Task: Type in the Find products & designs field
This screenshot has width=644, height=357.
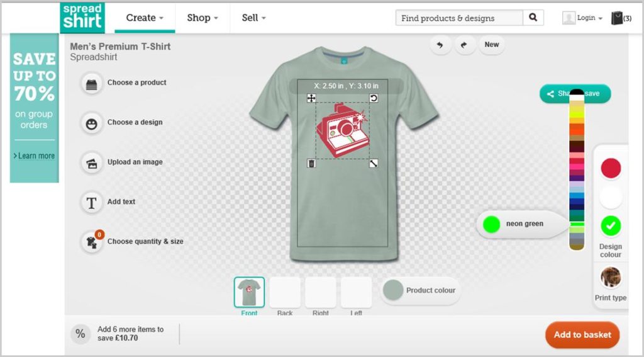Action: coord(460,18)
